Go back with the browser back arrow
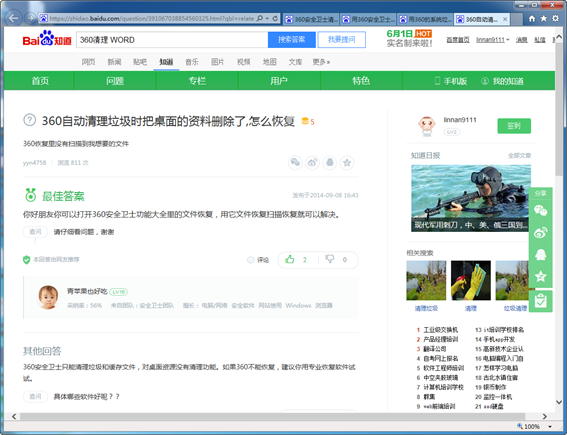The width and height of the screenshot is (567, 435). (14, 18)
